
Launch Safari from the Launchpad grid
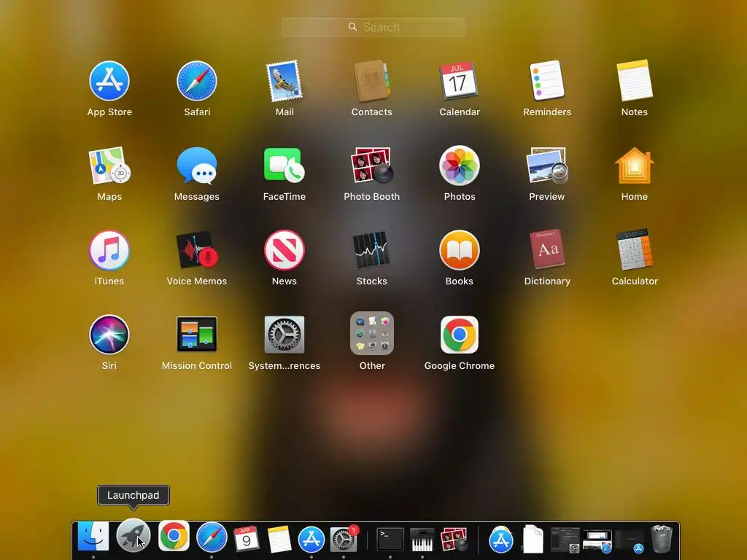pos(197,81)
